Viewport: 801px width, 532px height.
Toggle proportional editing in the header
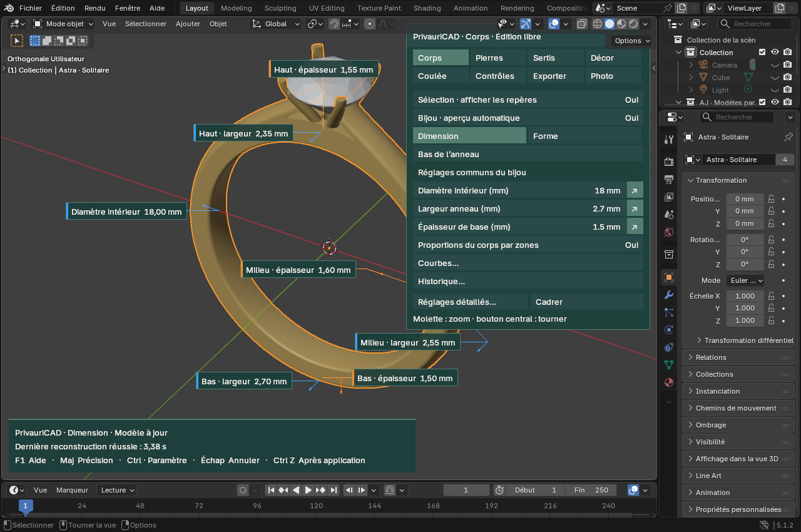click(x=370, y=24)
